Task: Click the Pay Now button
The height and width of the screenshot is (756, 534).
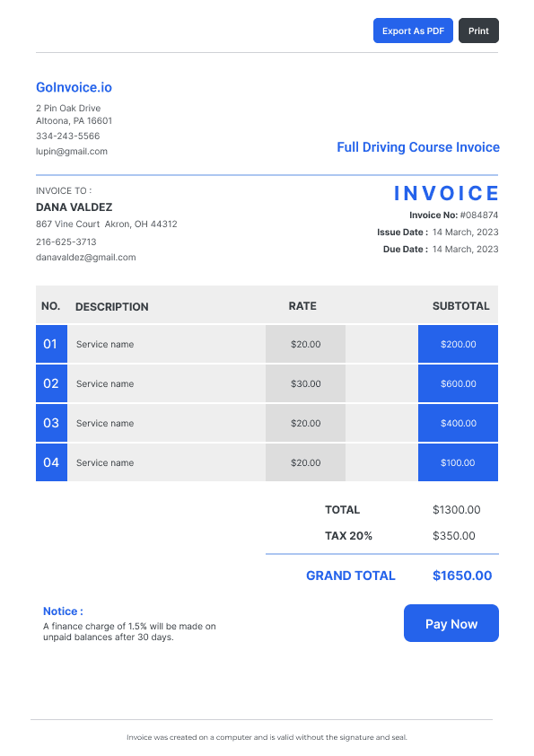Action: [x=451, y=623]
